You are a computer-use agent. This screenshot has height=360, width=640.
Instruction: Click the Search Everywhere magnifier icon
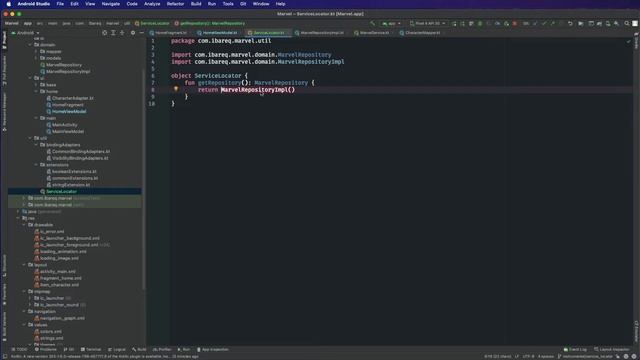pos(627,24)
